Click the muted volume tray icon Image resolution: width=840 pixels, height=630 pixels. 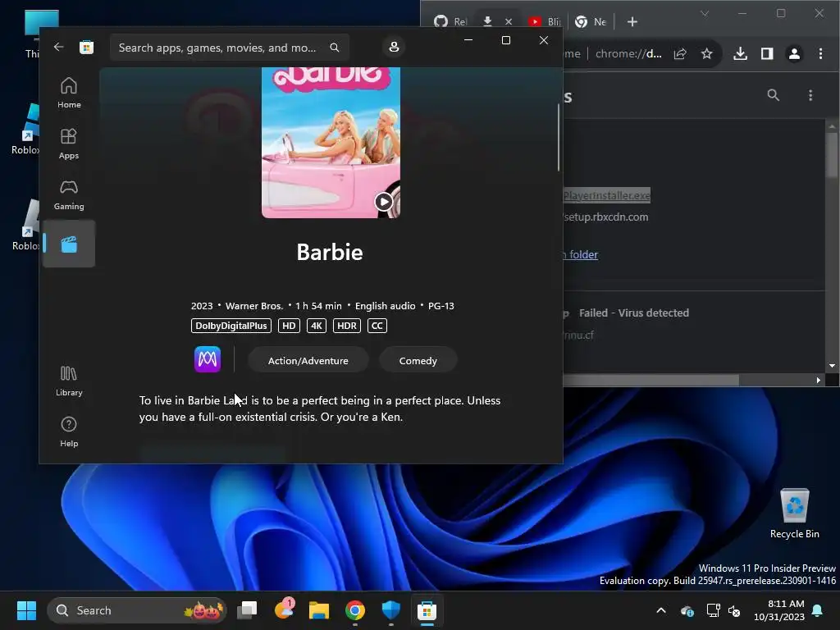click(734, 610)
